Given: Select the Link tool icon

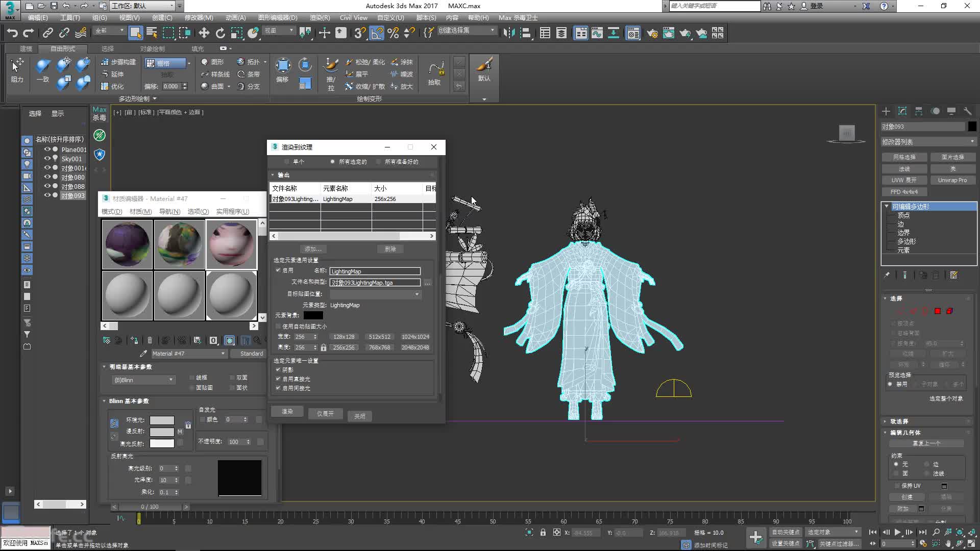Looking at the screenshot, I should 47,33.
